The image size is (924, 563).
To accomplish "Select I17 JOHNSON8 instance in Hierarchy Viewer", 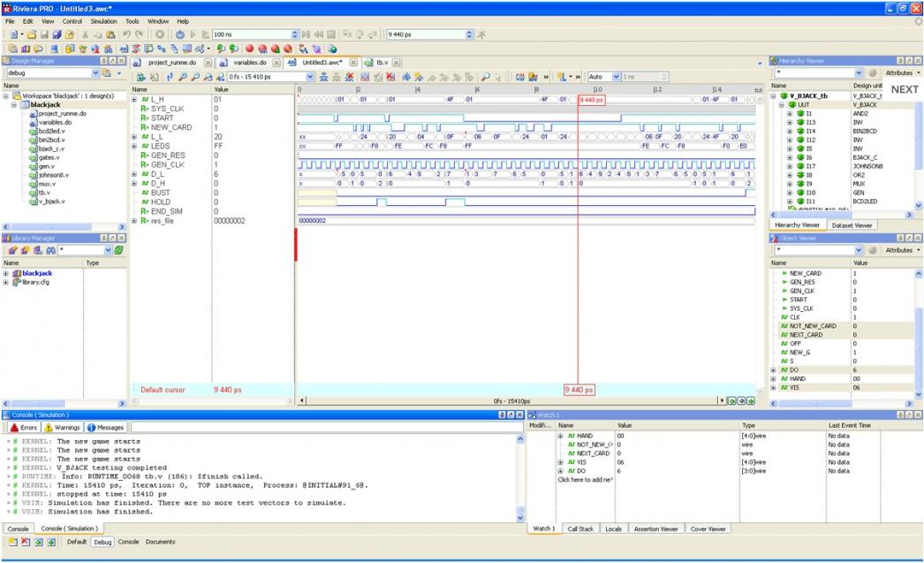I will pyautogui.click(x=810, y=166).
